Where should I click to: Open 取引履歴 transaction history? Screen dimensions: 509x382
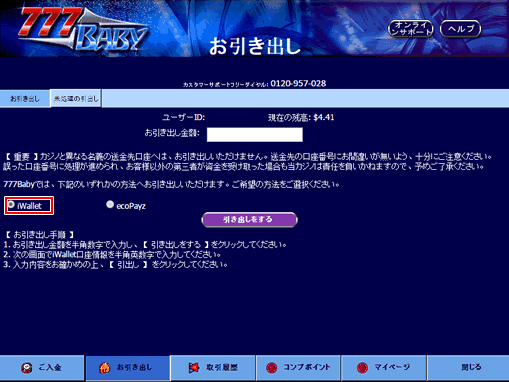213,368
